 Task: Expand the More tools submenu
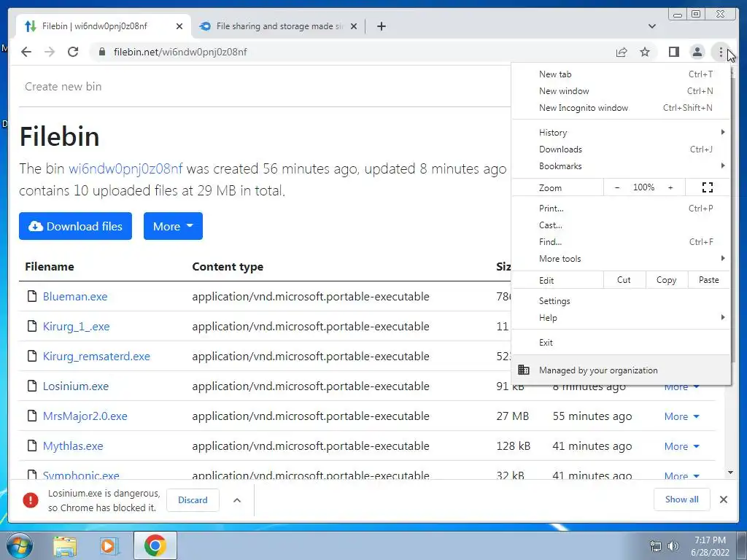[621, 259]
